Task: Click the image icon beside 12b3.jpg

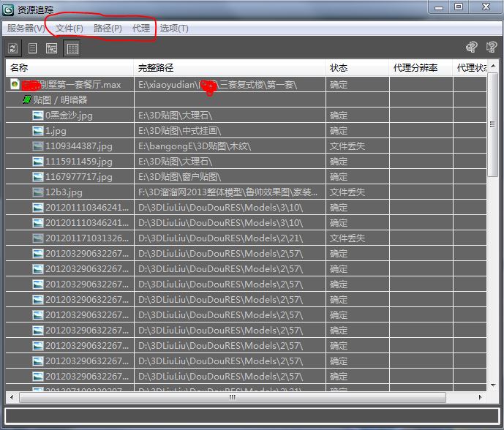Action: tap(38, 192)
